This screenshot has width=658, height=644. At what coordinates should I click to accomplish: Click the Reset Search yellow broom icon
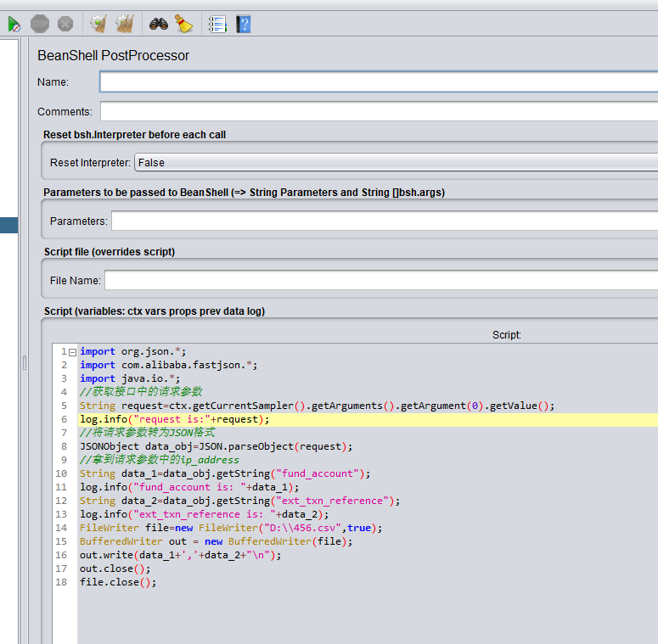click(x=183, y=25)
